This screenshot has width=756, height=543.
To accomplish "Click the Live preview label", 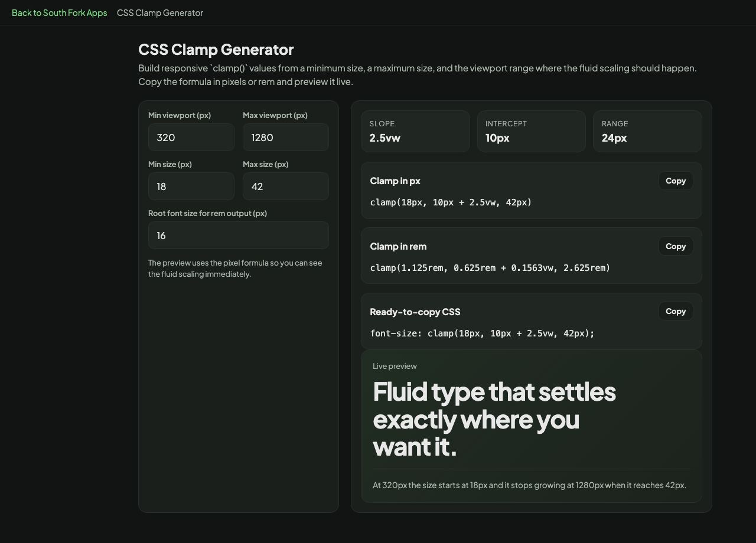I will click(x=395, y=366).
